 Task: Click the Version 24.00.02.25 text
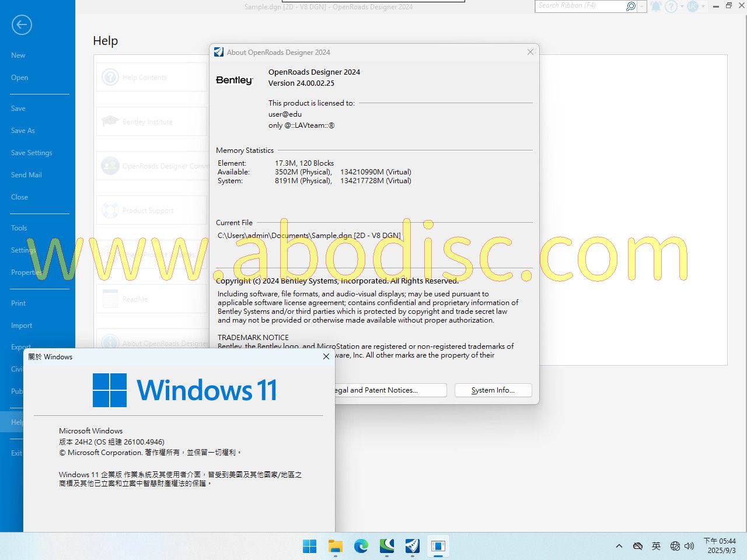tap(301, 83)
